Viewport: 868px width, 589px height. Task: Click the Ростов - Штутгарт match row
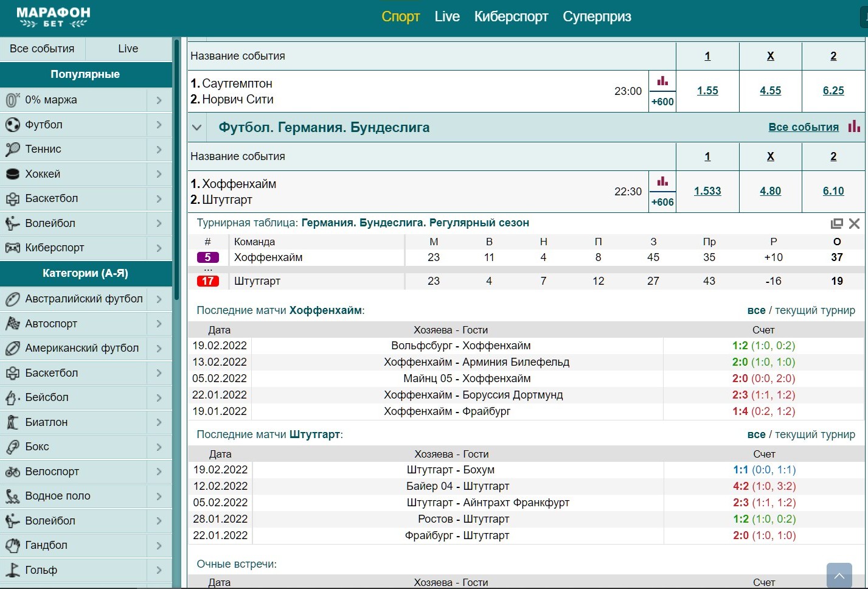[526, 519]
